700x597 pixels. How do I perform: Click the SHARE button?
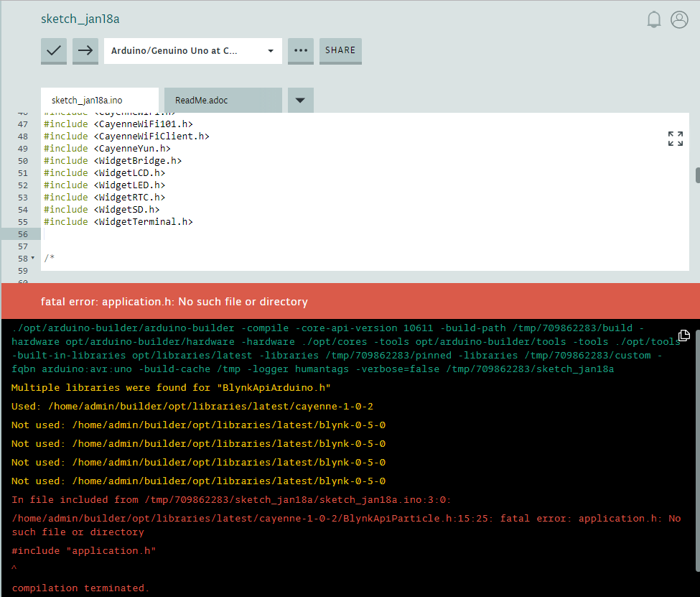pos(340,51)
